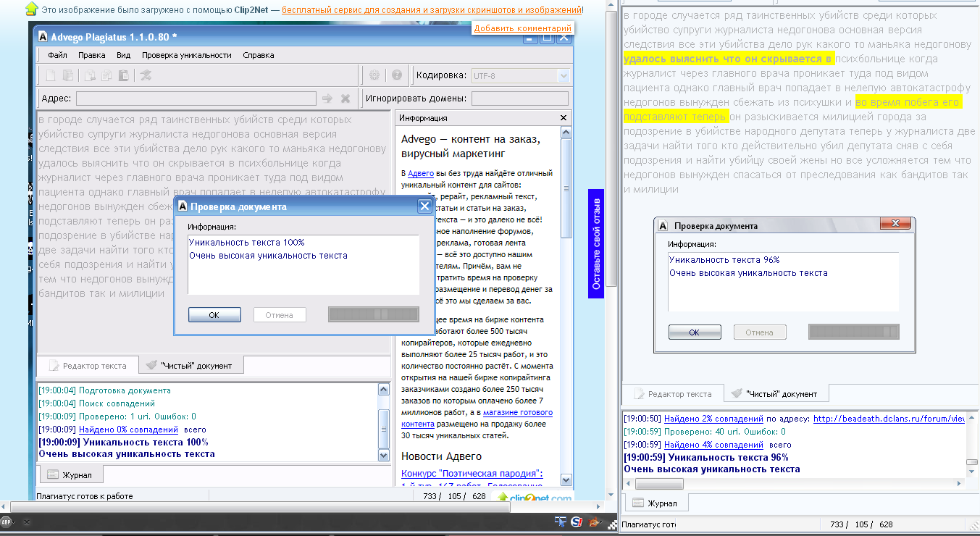Open the Конкурс "Поэтическая пародия" news link
The image size is (980, 536).
[472, 474]
